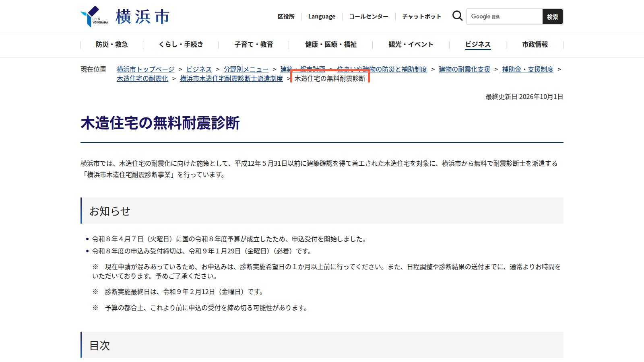Screen dimensions: 644x362
Task: Click the notice beginning 令和８年４月７日
Action: point(230,239)
